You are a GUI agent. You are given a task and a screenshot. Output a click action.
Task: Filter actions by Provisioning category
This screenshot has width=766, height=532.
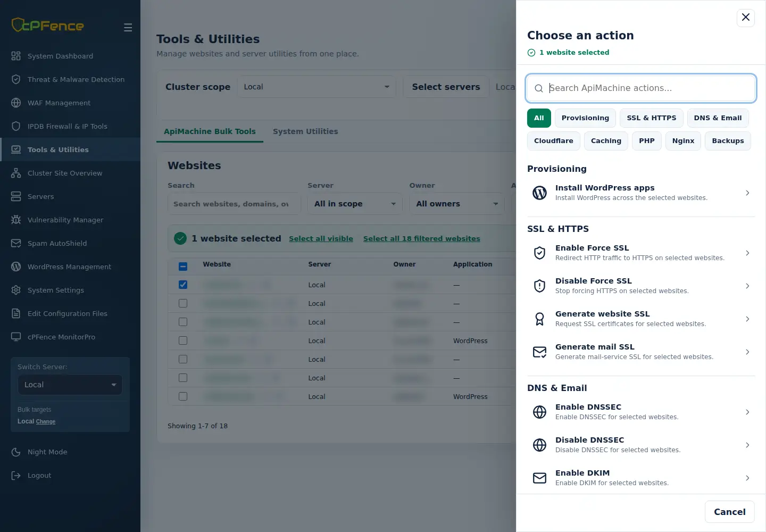[585, 118]
